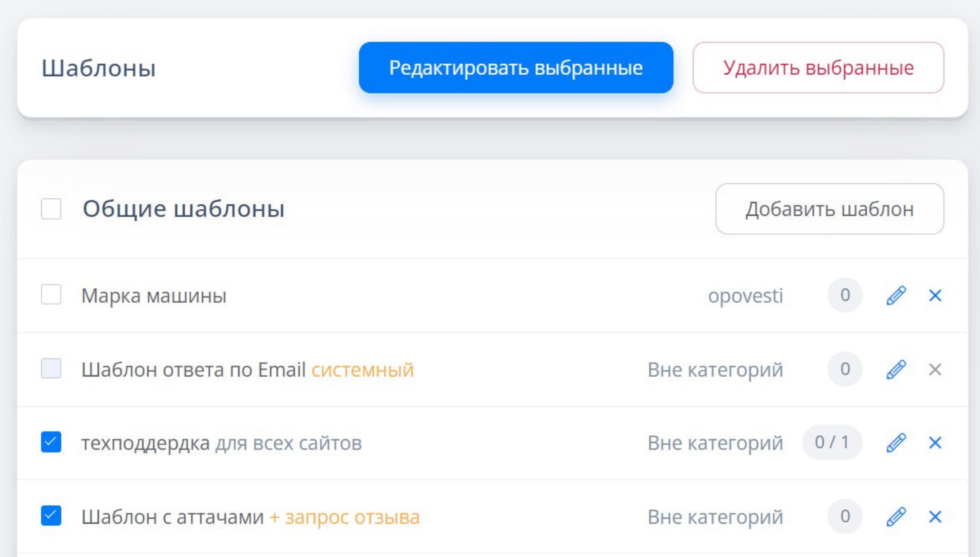Screen dimensions: 980x557
Task: Edit the техподдердка template with pencil icon
Action: pyautogui.click(x=896, y=443)
